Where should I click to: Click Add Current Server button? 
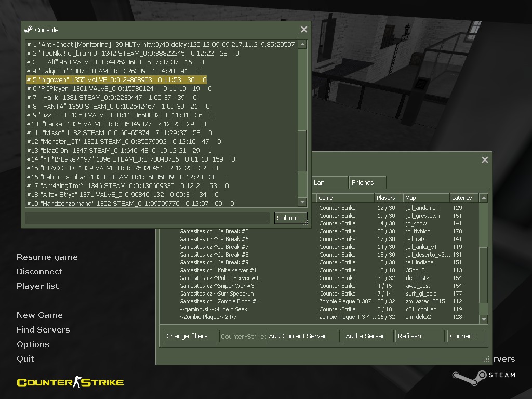[302, 336]
